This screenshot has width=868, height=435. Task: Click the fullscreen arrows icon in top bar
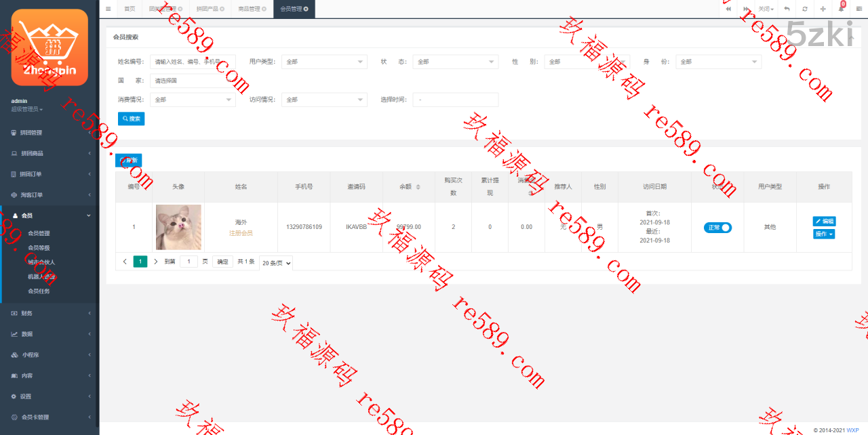(x=823, y=9)
